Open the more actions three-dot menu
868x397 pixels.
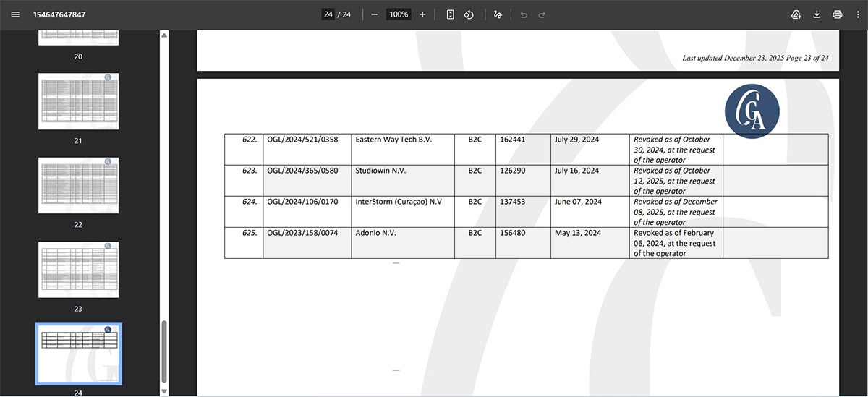point(857,14)
